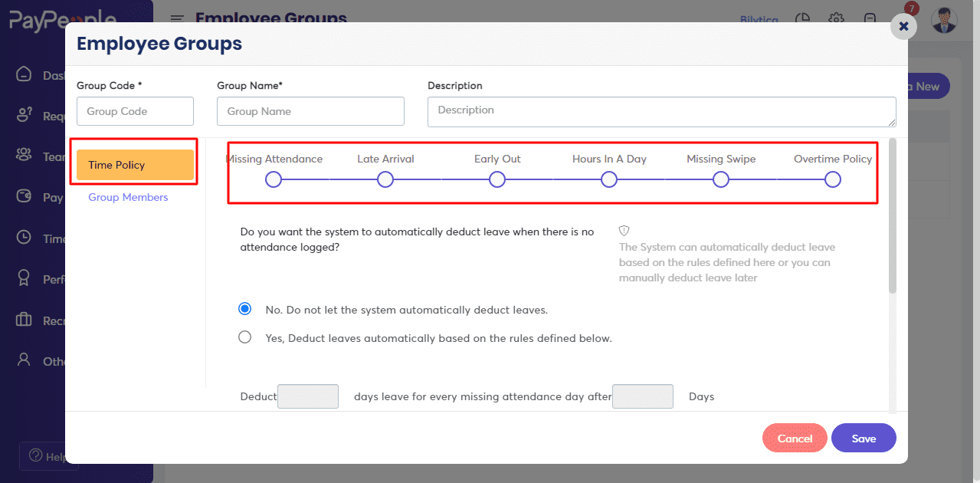
Task: Jump to the Overtime Policy step circle
Action: 833,179
